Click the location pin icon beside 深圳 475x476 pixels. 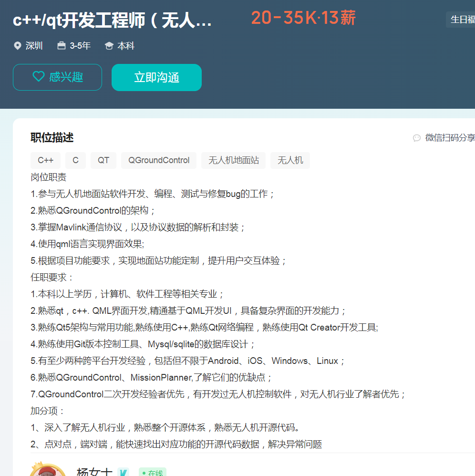[18, 46]
